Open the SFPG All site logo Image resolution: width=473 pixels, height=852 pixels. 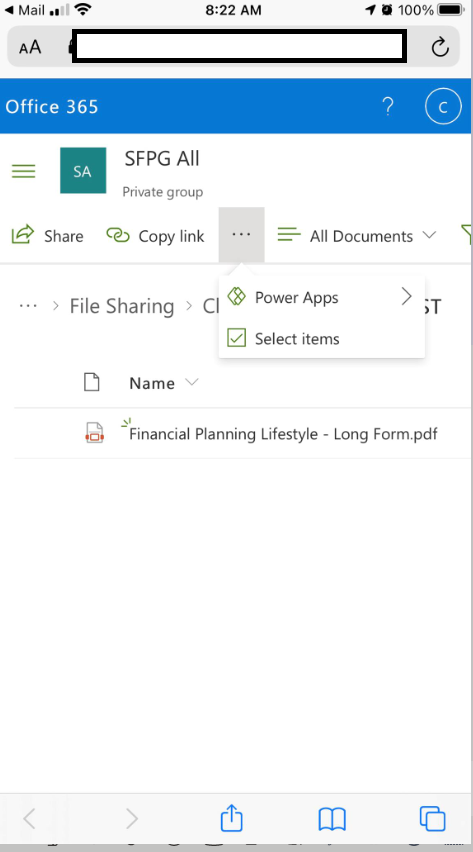83,171
